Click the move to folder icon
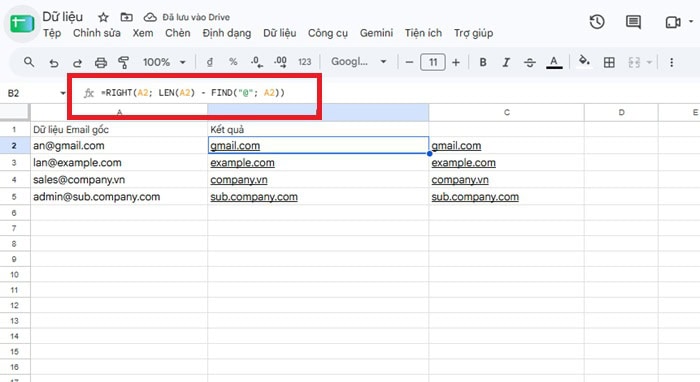This screenshot has height=382, width=700. click(x=127, y=17)
